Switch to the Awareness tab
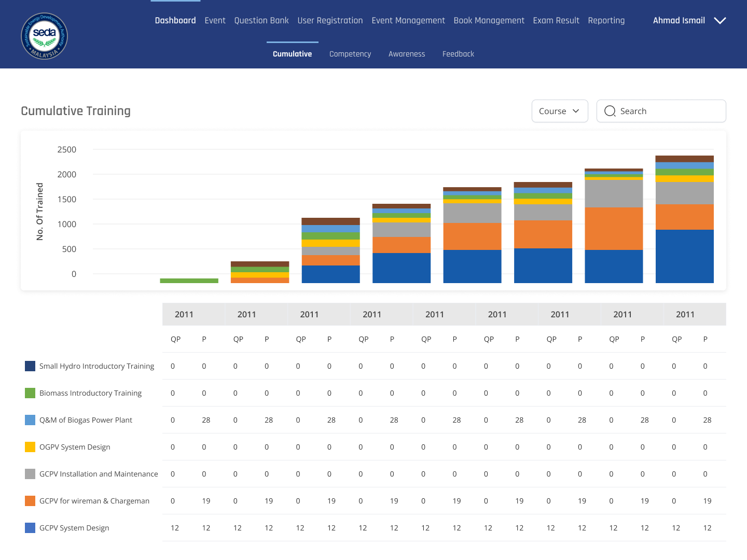The width and height of the screenshot is (747, 560). pyautogui.click(x=407, y=54)
